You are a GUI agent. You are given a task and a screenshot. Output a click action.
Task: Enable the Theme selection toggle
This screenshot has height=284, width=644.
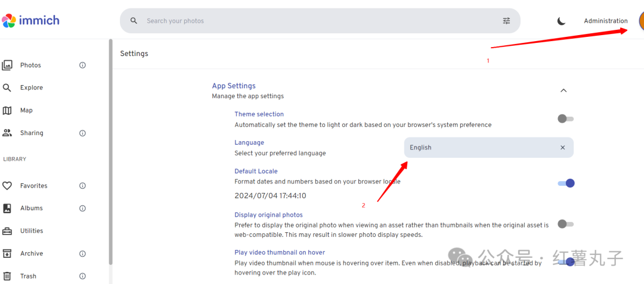pos(565,119)
